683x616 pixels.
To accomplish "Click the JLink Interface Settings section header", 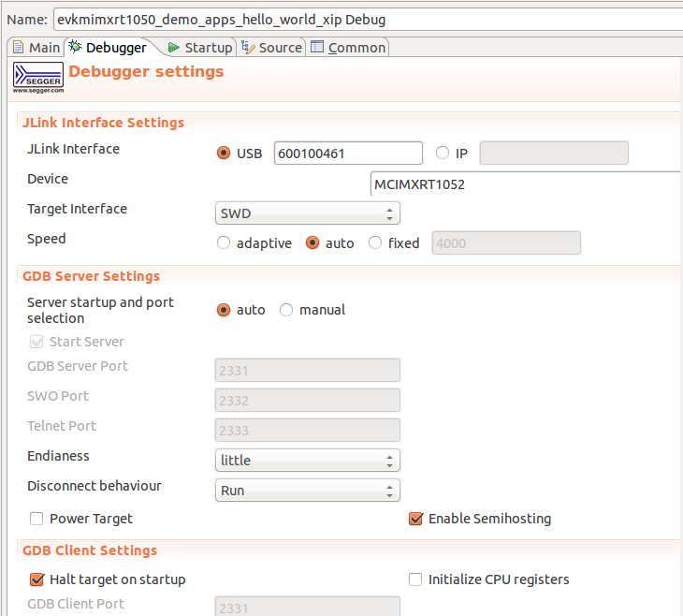I will [x=103, y=123].
